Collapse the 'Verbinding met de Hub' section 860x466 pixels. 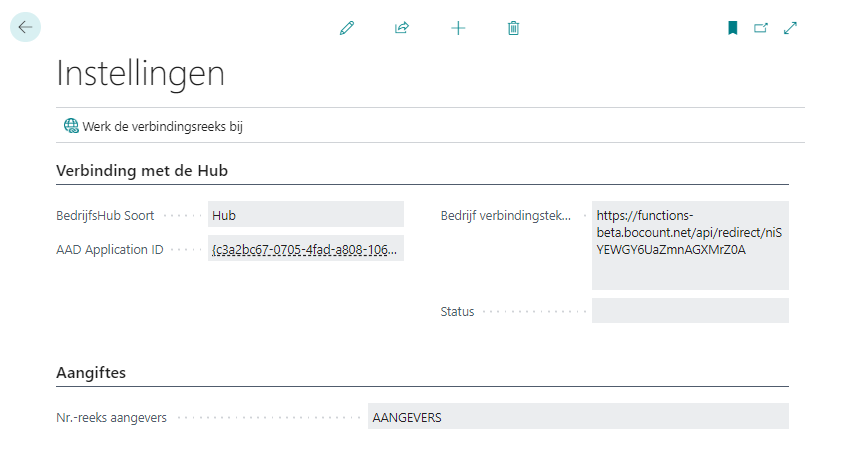142,171
